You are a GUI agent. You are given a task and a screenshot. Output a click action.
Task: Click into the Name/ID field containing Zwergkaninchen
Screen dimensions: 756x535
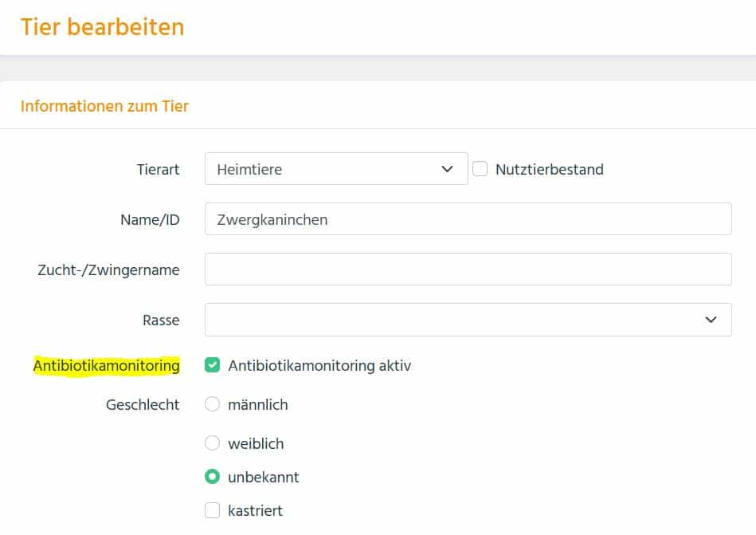[468, 219]
